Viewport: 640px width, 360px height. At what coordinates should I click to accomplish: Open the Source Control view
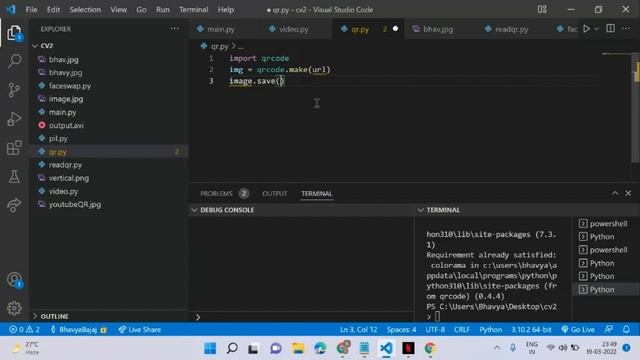pyautogui.click(x=14, y=90)
